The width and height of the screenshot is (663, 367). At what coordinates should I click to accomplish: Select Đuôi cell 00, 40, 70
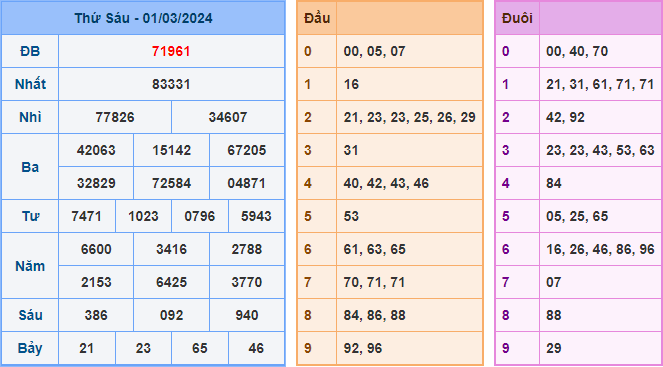(601, 51)
